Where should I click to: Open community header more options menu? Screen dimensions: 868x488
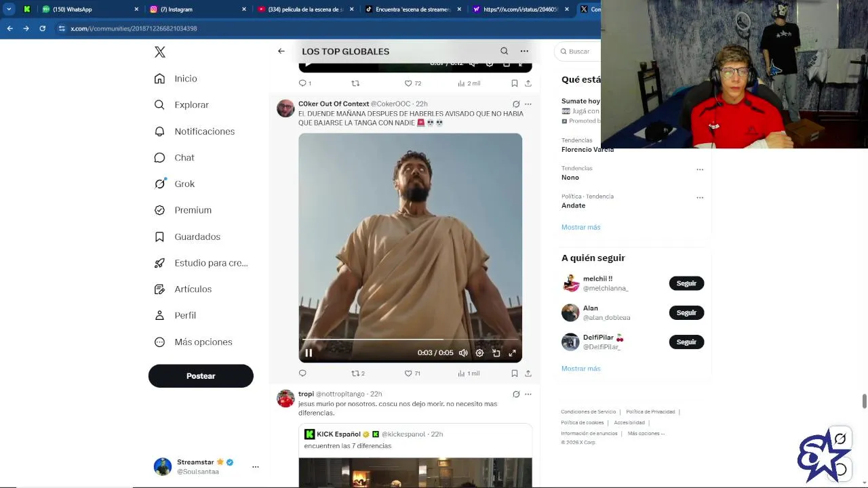(x=524, y=51)
